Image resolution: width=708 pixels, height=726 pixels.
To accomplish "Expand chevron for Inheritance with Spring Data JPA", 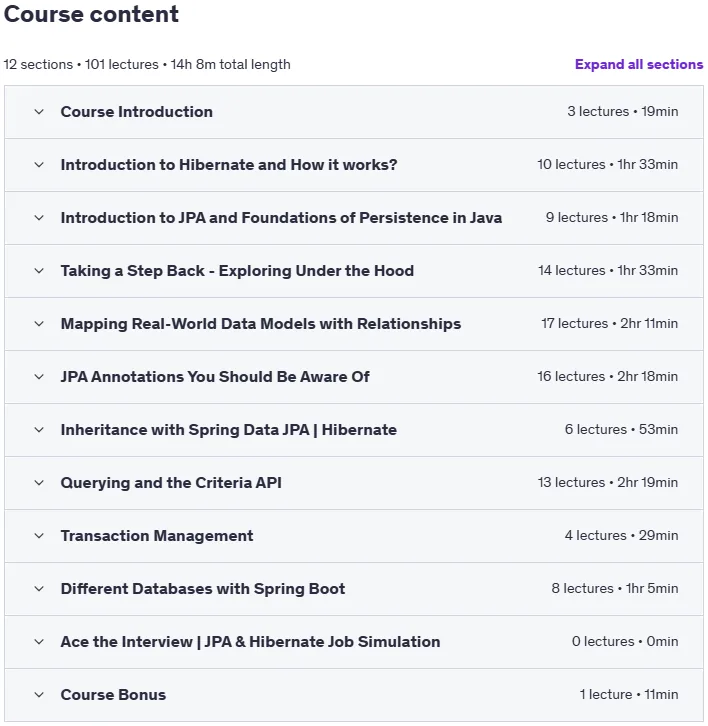I will click(x=39, y=430).
